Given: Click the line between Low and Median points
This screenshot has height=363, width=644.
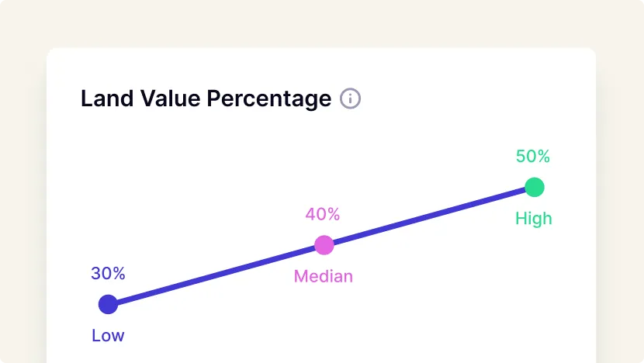Looking at the screenshot, I should 216,275.
